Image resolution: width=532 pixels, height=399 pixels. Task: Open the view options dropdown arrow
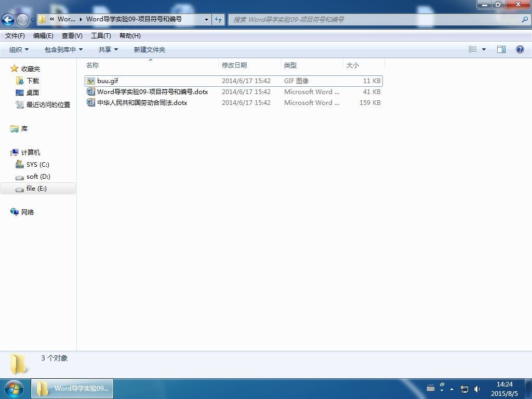484,49
